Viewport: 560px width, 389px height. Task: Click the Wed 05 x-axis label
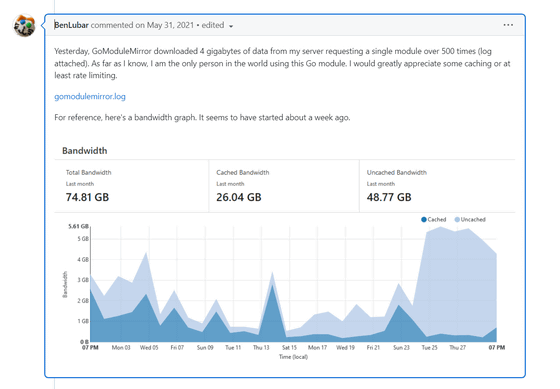point(149,348)
